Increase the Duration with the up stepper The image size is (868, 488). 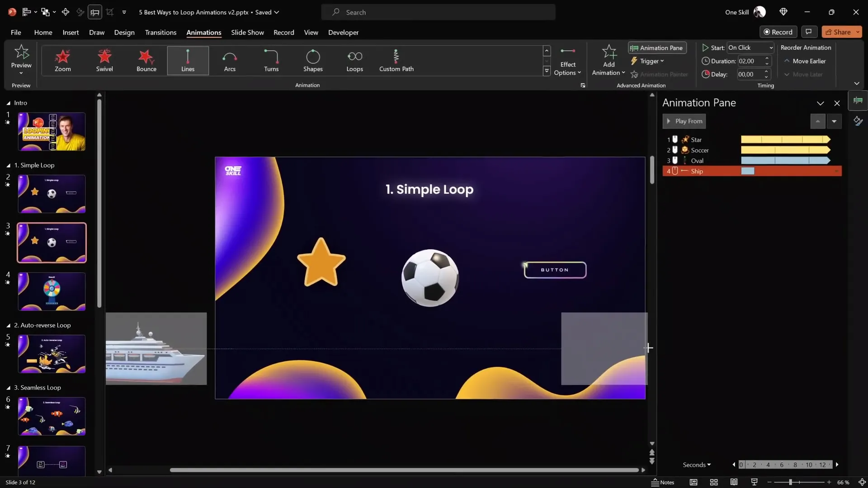pos(767,58)
